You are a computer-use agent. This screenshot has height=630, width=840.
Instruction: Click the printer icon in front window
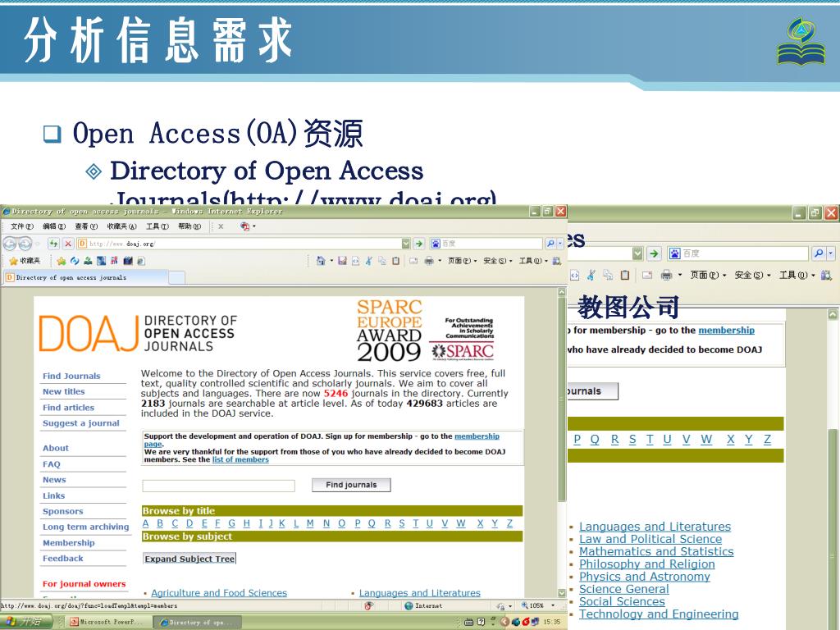point(429,261)
